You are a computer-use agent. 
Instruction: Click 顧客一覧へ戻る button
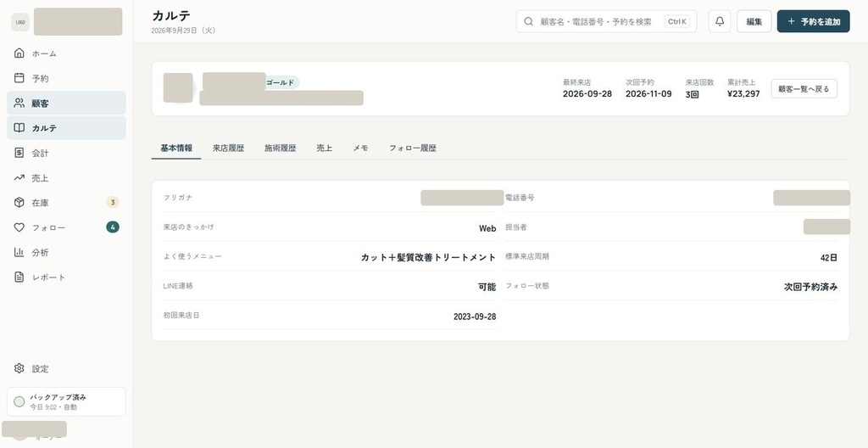(804, 89)
